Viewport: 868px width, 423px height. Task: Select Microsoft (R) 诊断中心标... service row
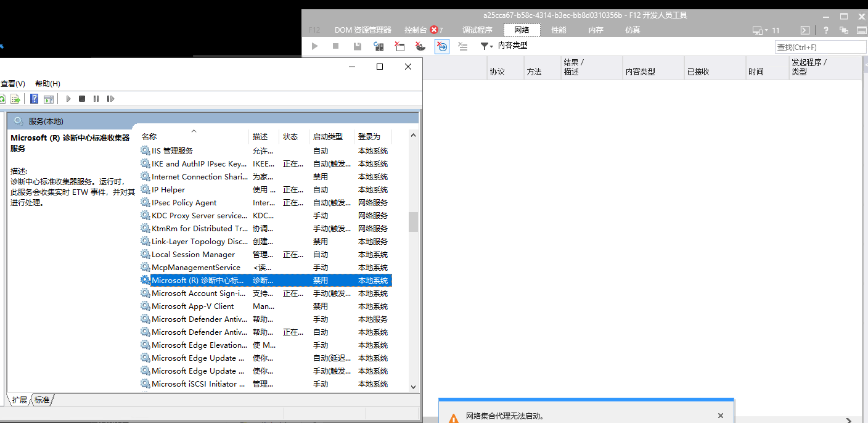pos(266,280)
